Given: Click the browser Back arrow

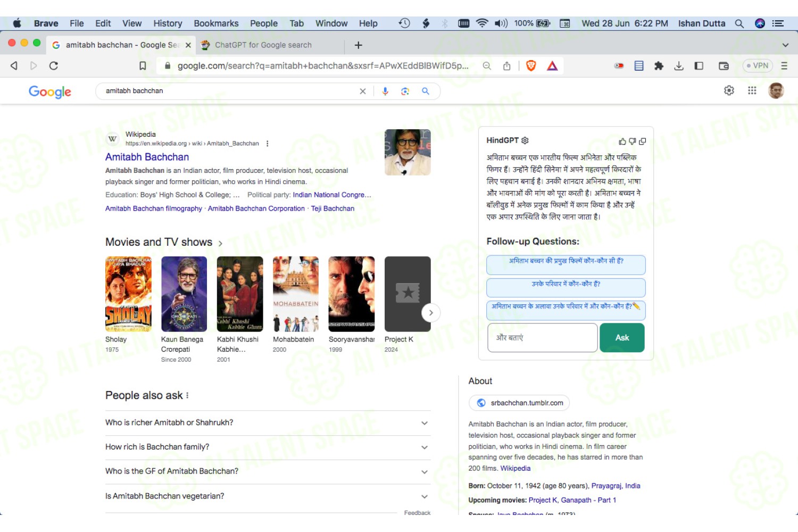Looking at the screenshot, I should pos(14,66).
